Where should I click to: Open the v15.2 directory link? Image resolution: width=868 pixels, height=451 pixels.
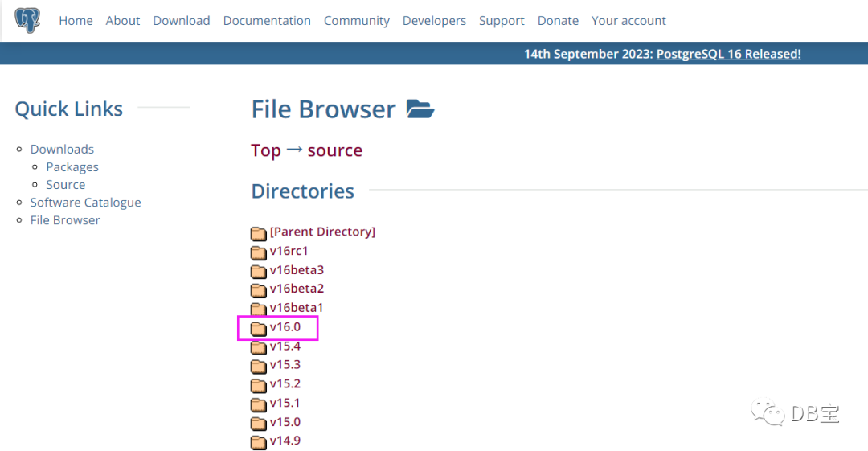click(285, 383)
